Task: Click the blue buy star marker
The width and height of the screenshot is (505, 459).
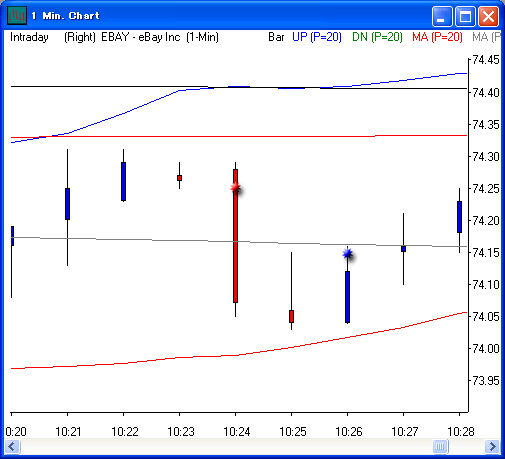Action: (x=347, y=254)
